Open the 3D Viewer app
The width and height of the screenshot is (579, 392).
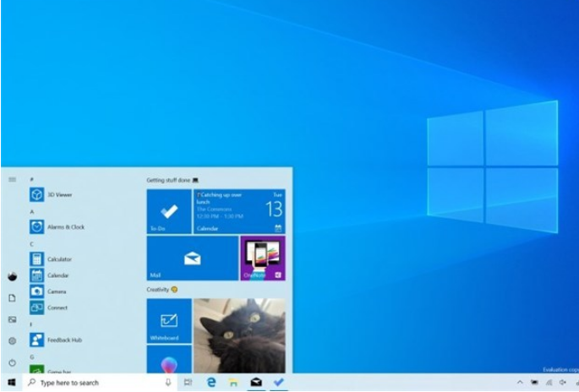51,194
